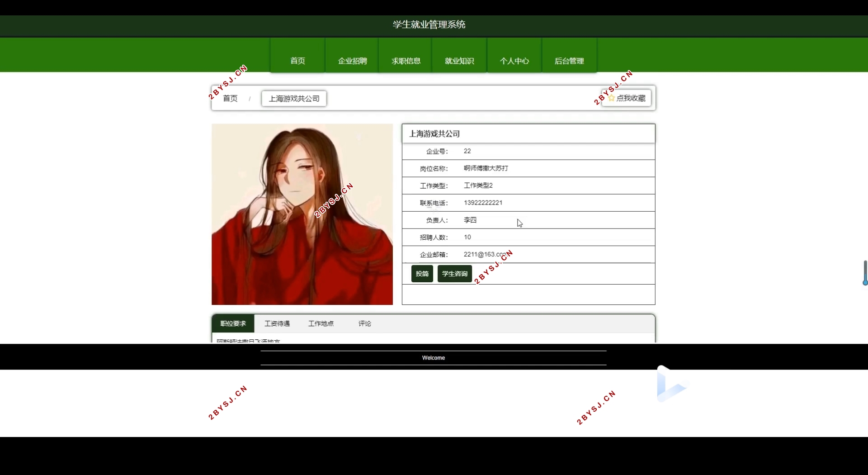
Task: Click the 企业号 value 22
Action: click(x=467, y=151)
